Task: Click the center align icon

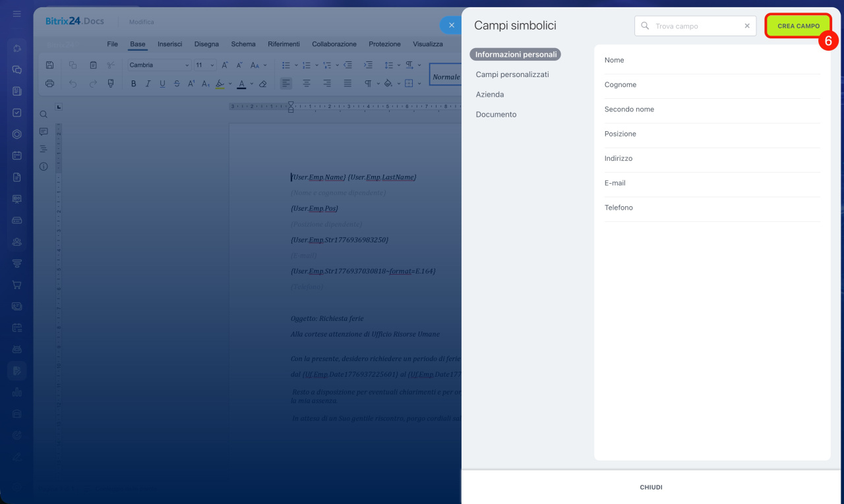Action: pyautogui.click(x=307, y=84)
